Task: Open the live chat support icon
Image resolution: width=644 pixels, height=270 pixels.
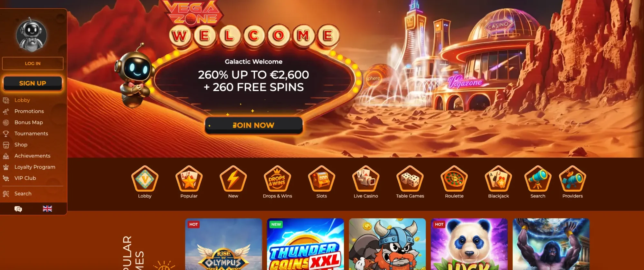Action: point(18,209)
